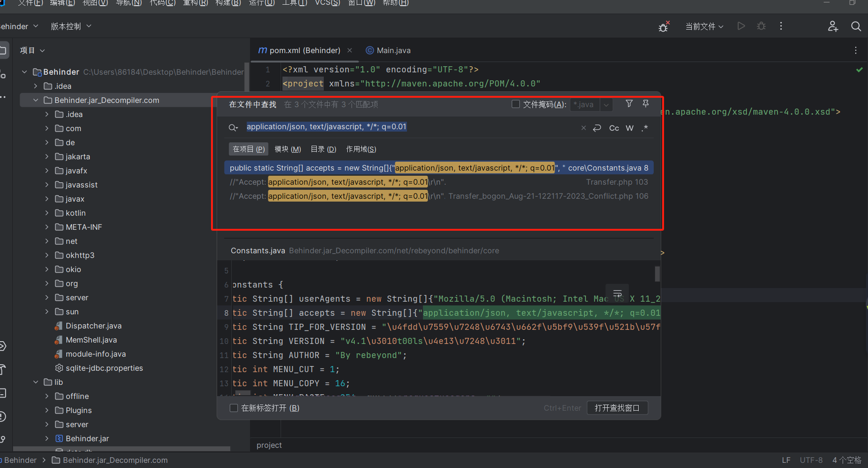The height and width of the screenshot is (468, 868).
Task: Open the Navigate menu
Action: tap(129, 3)
